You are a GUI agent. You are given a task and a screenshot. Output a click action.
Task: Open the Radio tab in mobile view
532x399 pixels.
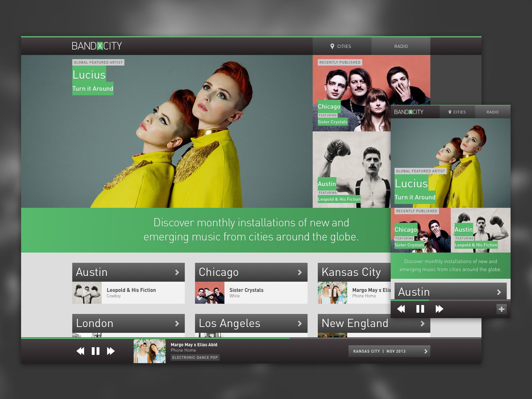[493, 112]
